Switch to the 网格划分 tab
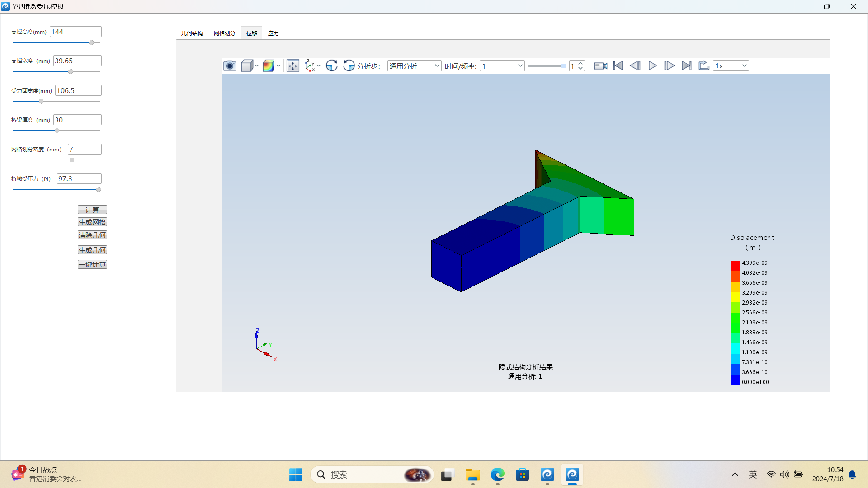The image size is (868, 488). click(225, 33)
